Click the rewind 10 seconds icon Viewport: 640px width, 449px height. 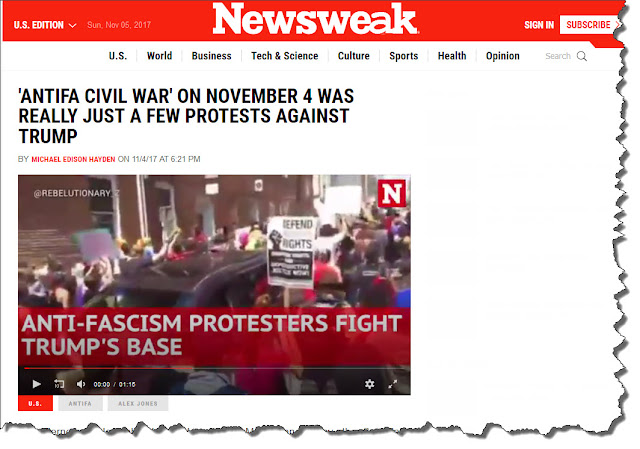[x=59, y=384]
